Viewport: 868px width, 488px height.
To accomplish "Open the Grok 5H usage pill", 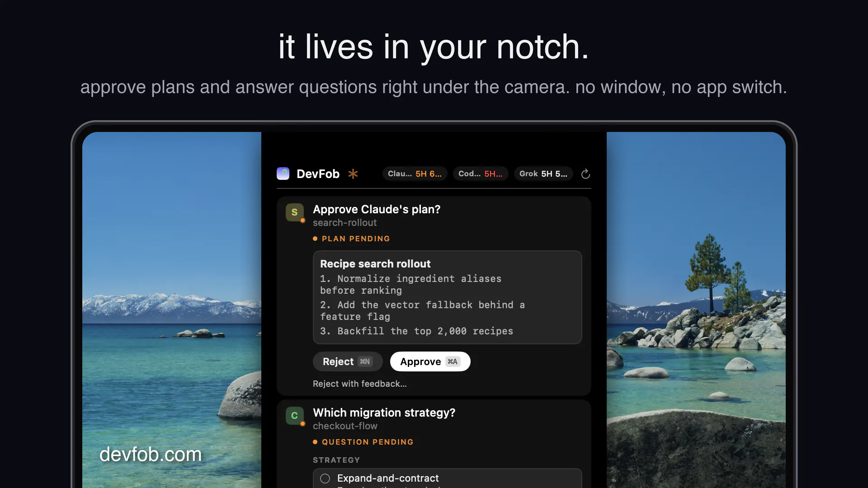I will point(543,174).
